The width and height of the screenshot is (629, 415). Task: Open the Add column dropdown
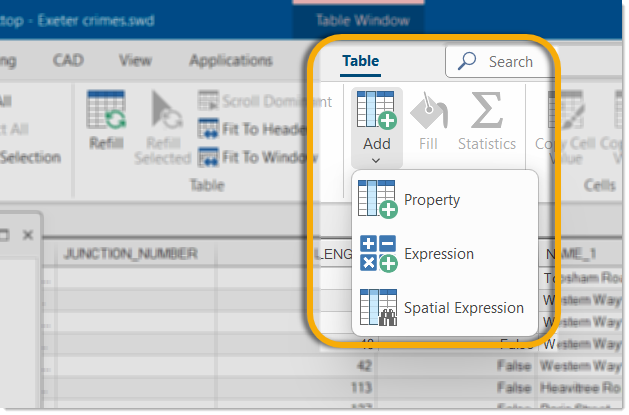377,128
